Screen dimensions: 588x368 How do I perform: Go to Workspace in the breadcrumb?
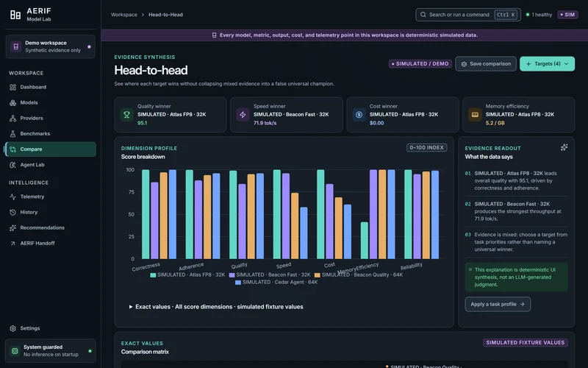[x=123, y=15]
